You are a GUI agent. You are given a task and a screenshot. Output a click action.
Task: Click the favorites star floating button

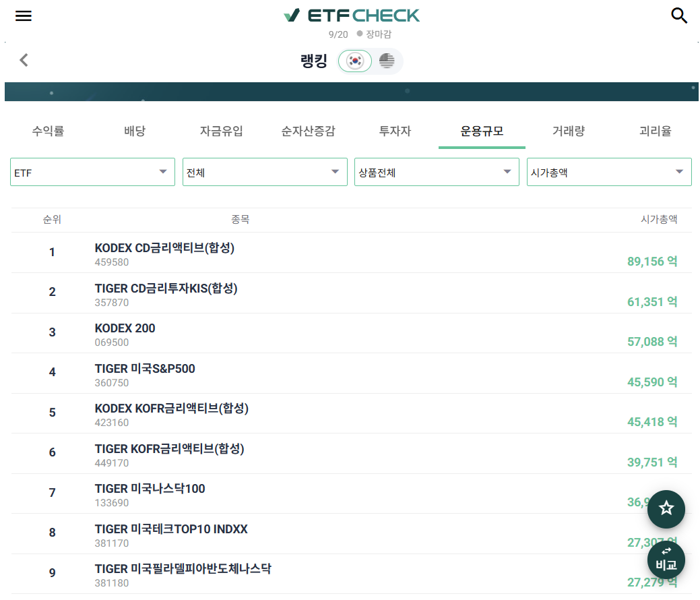666,509
